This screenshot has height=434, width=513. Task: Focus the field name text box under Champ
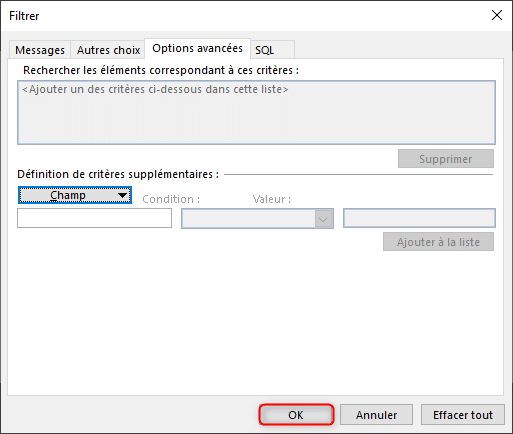[95, 218]
